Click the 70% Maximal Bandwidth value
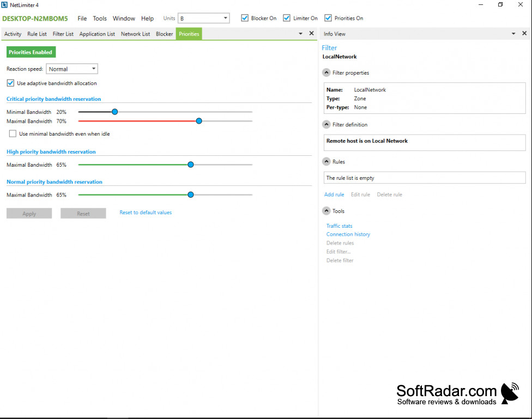This screenshot has width=532, height=419. (62, 121)
